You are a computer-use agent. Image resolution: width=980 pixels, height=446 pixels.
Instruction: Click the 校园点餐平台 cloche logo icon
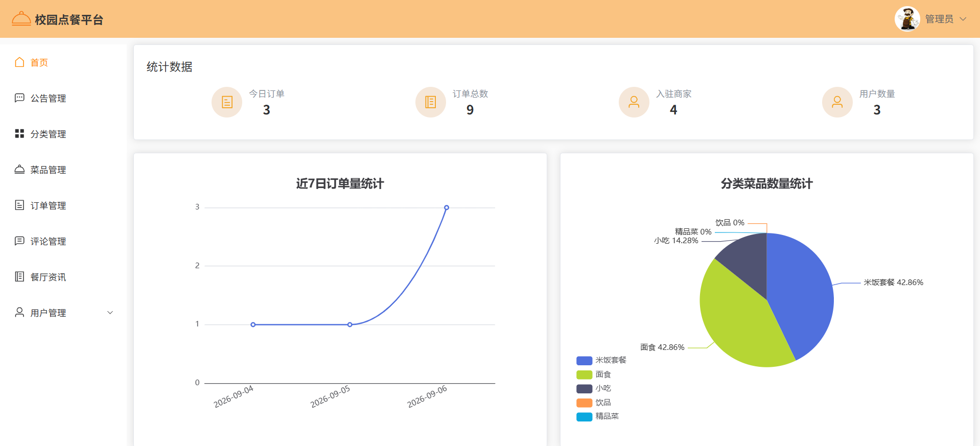tap(21, 19)
